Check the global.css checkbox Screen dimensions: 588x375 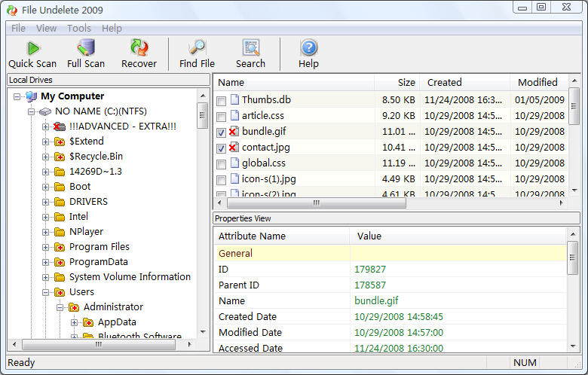tap(221, 164)
